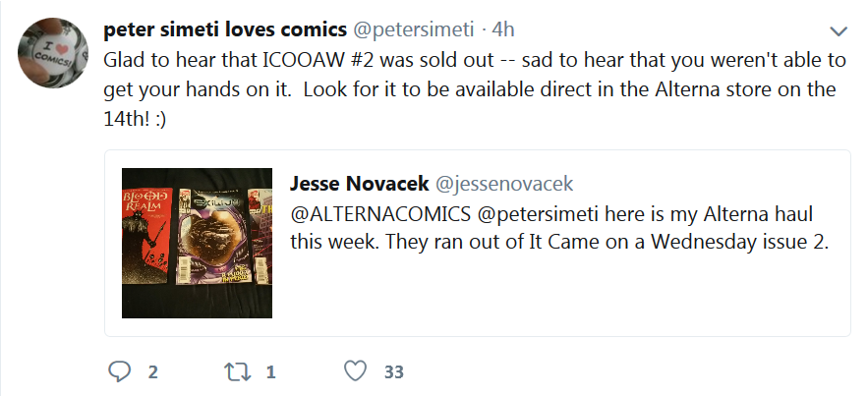Open the quoted tweet text about Alterna haul

click(559, 228)
